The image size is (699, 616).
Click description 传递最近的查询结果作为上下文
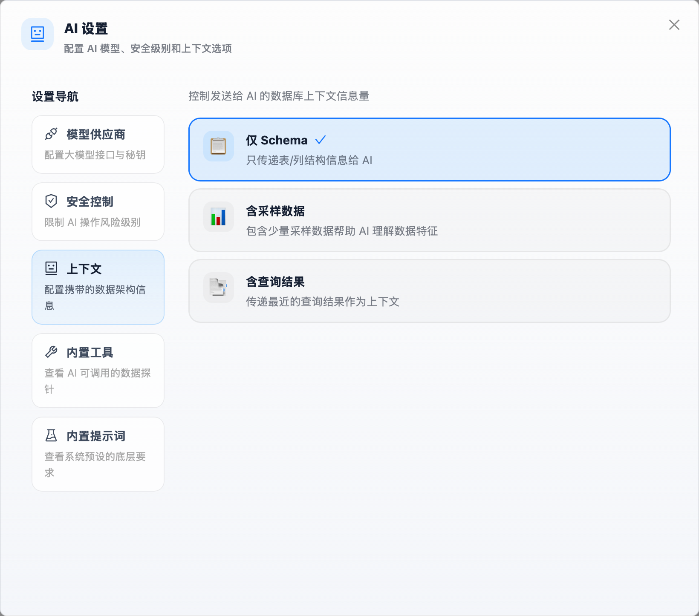pyautogui.click(x=323, y=302)
